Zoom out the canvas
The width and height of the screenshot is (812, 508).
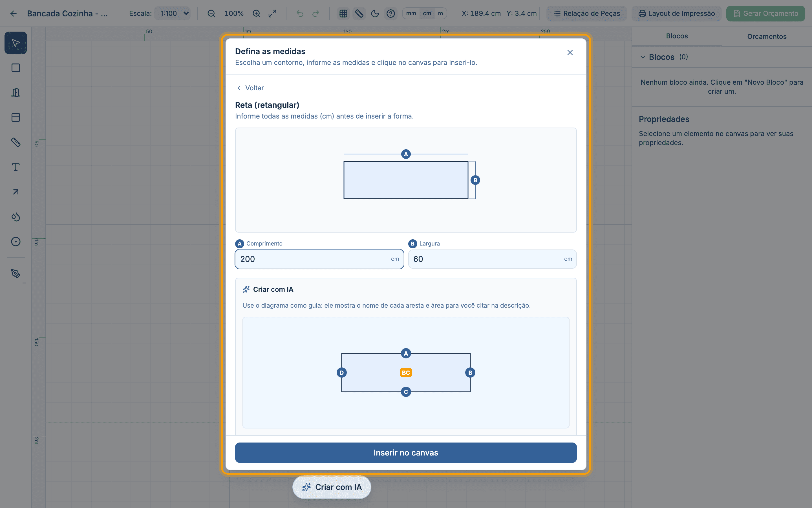click(x=211, y=14)
